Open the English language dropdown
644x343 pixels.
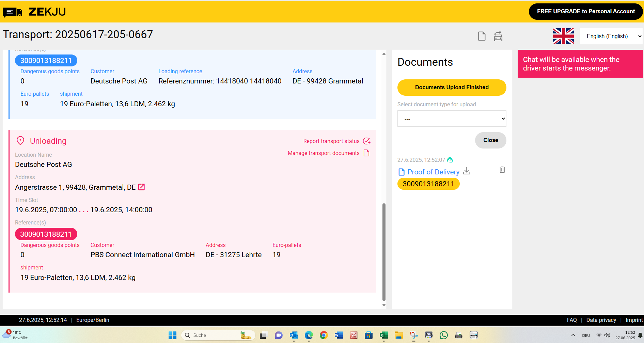pyautogui.click(x=611, y=36)
